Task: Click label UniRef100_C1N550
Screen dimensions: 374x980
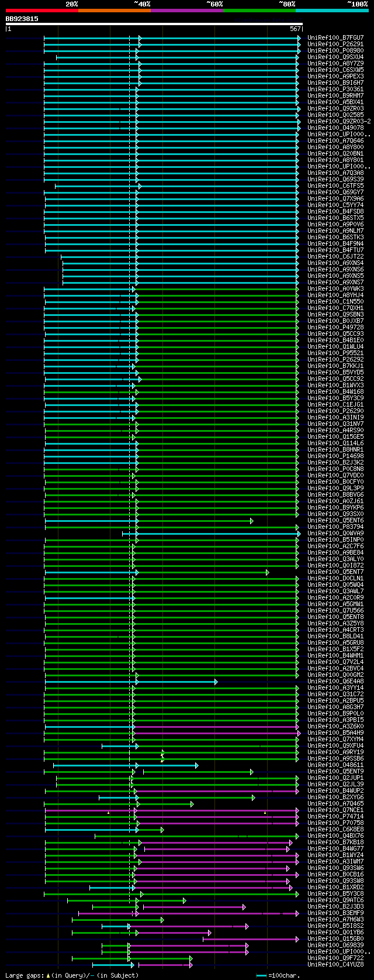Action: click(335, 301)
